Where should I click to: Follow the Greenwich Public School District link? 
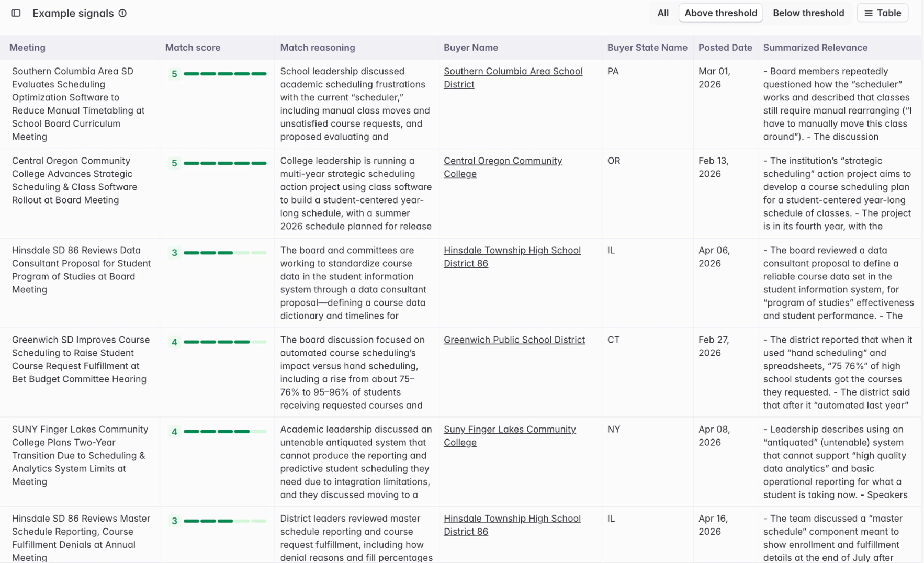click(x=514, y=340)
